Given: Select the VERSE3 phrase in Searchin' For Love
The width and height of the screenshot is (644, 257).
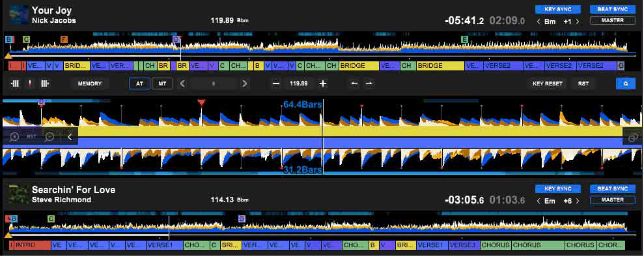Looking at the screenshot, I should pos(464,245).
